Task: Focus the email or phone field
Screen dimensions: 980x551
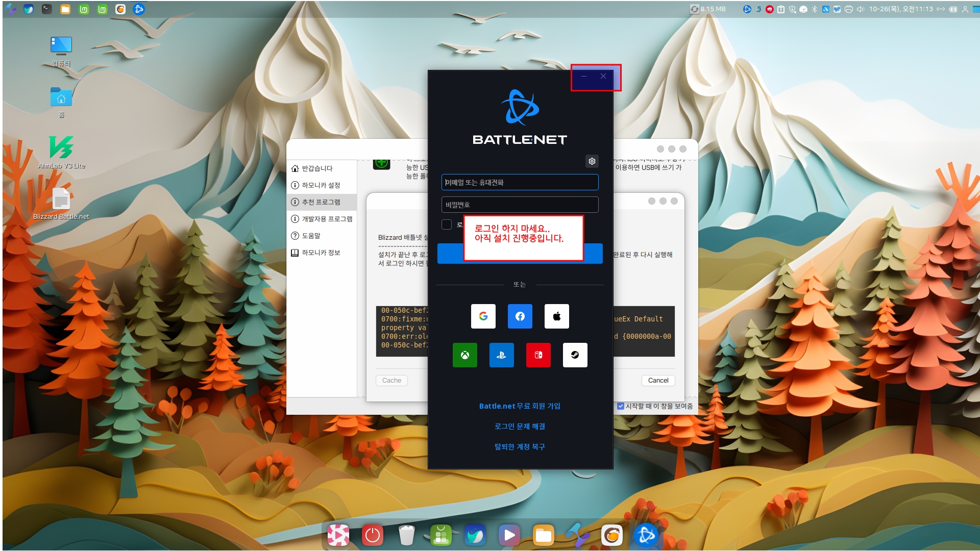Action: tap(520, 182)
